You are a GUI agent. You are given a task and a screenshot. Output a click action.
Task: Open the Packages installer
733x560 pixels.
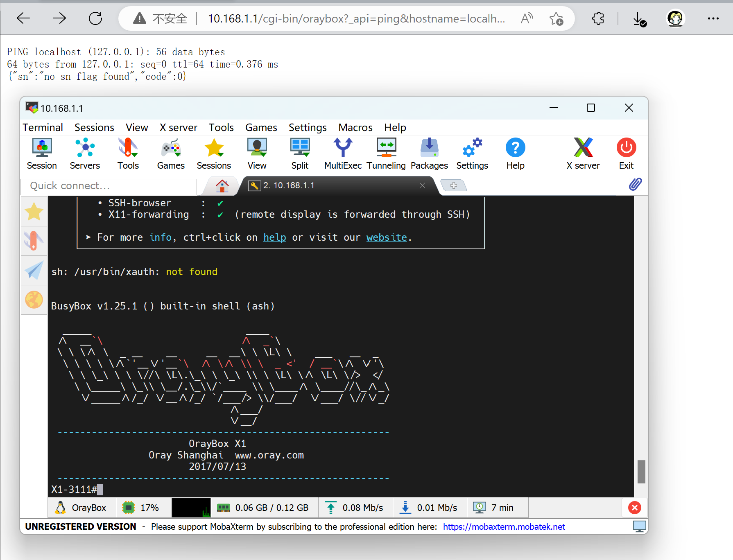pyautogui.click(x=429, y=154)
